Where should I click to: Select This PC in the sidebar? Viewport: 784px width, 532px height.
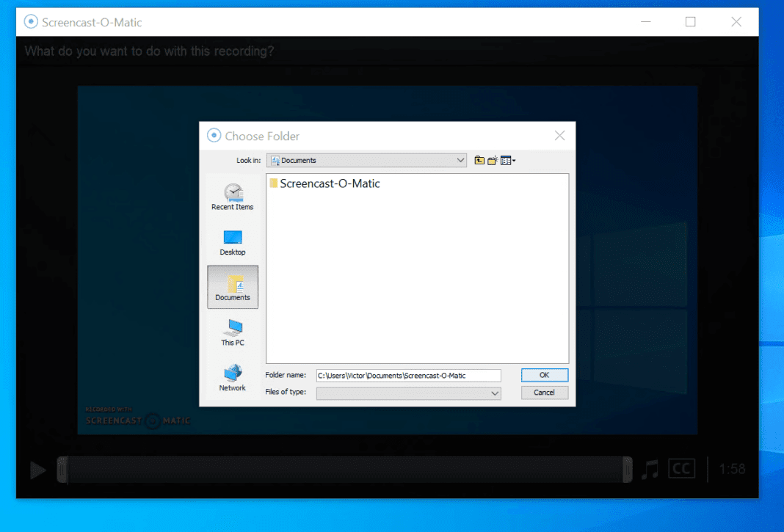pyautogui.click(x=233, y=332)
